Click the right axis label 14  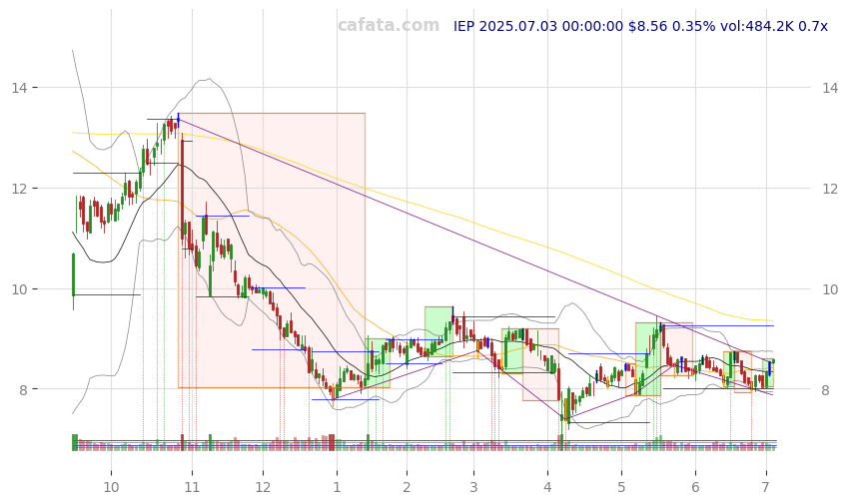830,88
